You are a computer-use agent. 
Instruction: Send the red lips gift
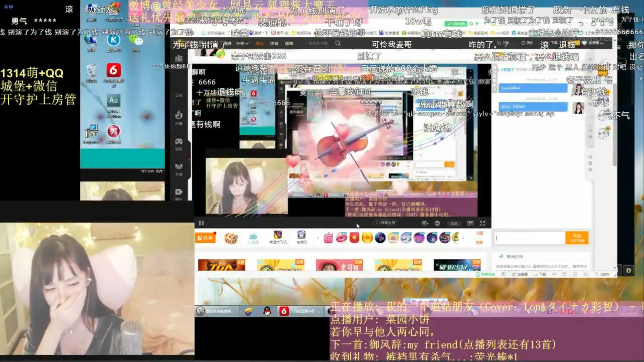click(341, 238)
